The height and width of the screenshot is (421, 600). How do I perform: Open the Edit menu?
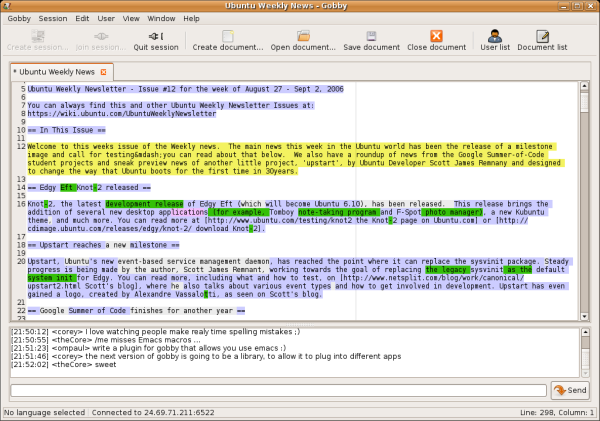tap(82, 18)
